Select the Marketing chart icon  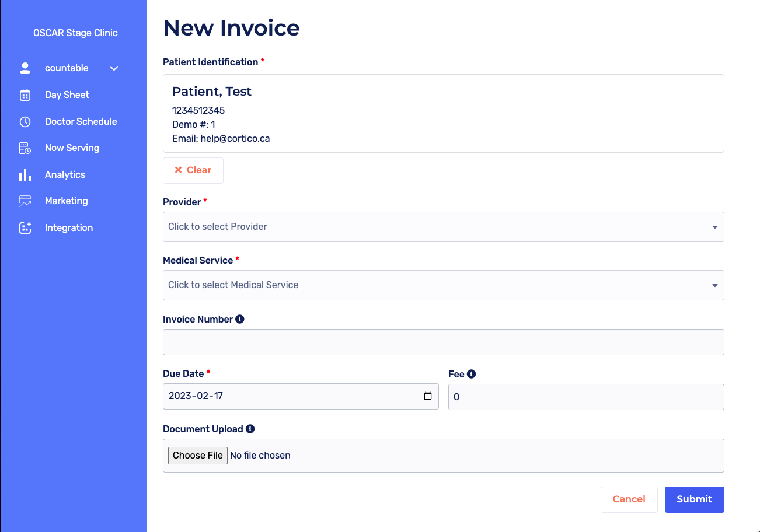point(25,201)
